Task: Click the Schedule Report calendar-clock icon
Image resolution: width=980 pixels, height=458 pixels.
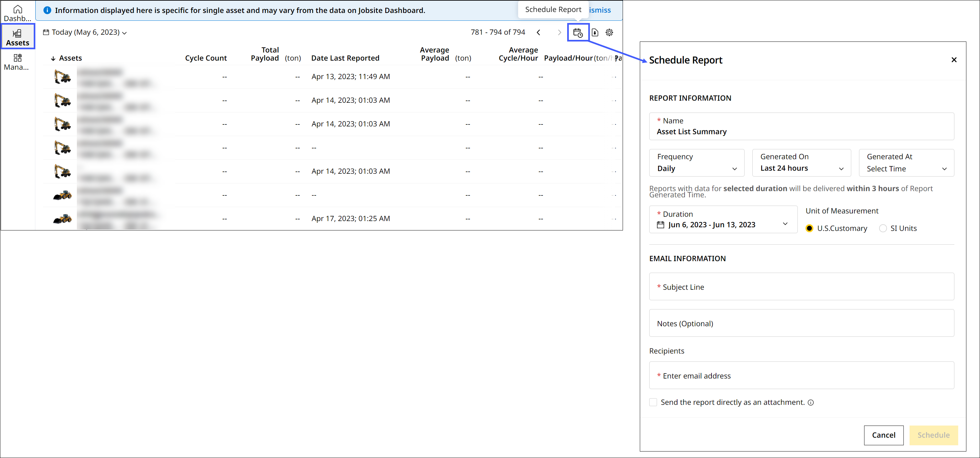Action: tap(578, 33)
